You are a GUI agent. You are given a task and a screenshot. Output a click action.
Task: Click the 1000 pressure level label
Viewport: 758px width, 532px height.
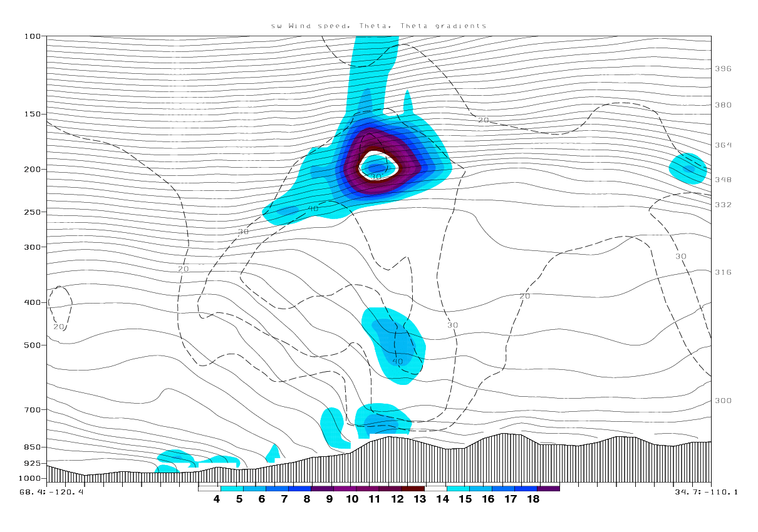coord(29,478)
